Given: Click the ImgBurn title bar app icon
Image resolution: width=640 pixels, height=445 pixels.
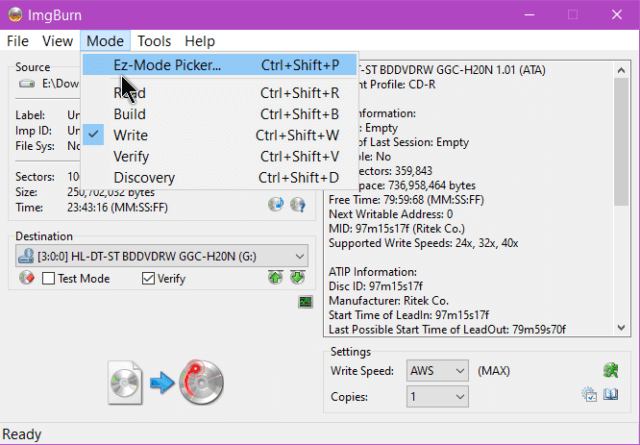Looking at the screenshot, I should [x=15, y=15].
